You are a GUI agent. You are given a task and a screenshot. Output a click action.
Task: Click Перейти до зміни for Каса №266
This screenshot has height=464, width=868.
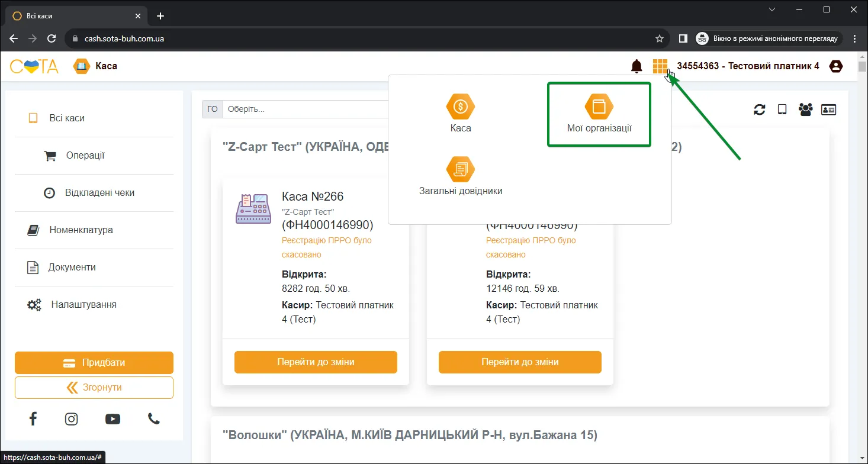click(316, 362)
